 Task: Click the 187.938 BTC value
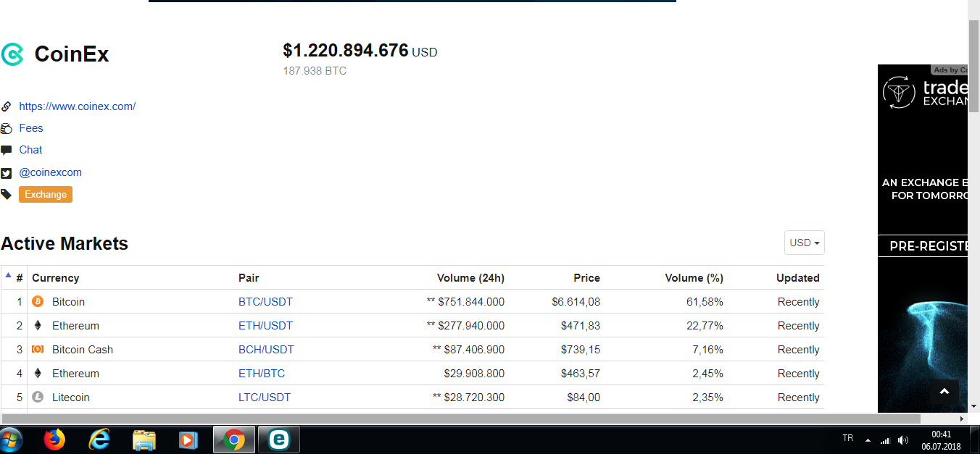(x=315, y=71)
